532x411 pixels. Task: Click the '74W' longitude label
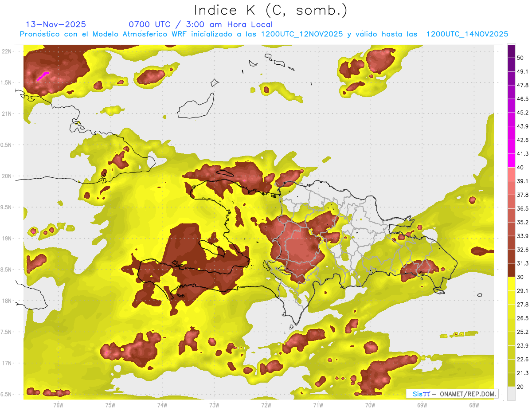(162, 405)
